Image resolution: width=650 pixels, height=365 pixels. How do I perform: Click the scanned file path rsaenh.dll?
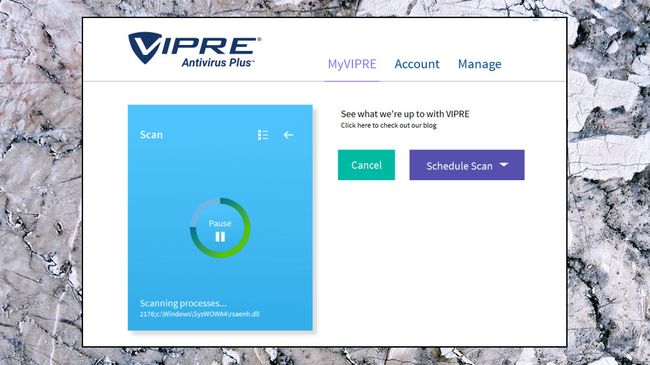tap(199, 314)
